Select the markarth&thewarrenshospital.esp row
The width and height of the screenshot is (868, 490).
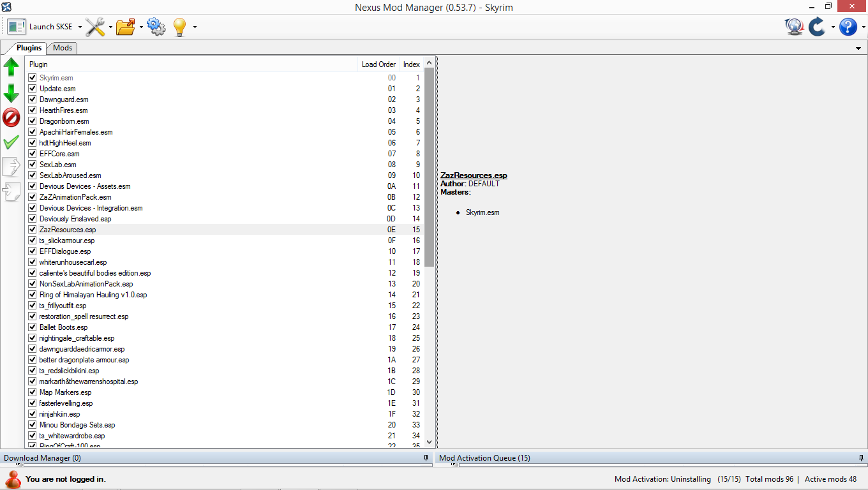[225, 382]
